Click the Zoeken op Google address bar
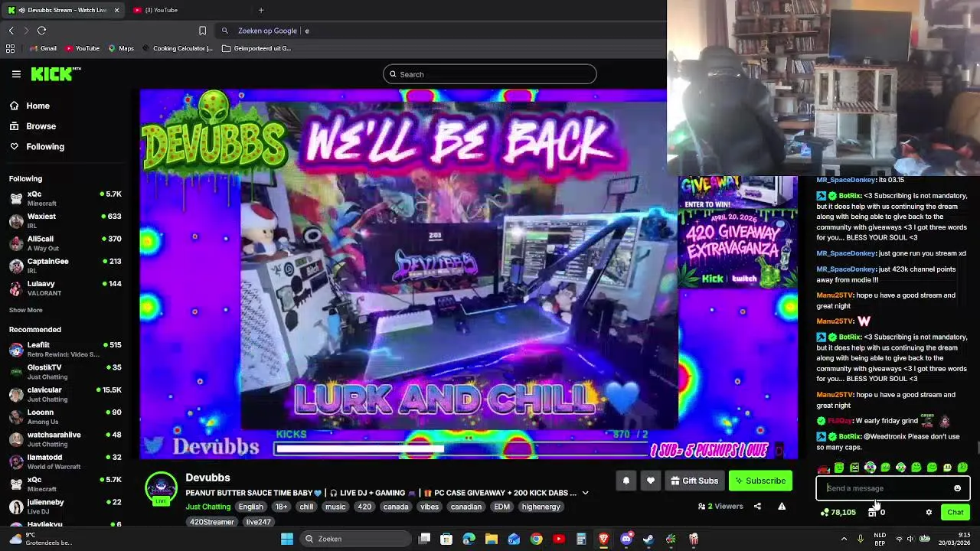The image size is (980, 551). pos(440,31)
